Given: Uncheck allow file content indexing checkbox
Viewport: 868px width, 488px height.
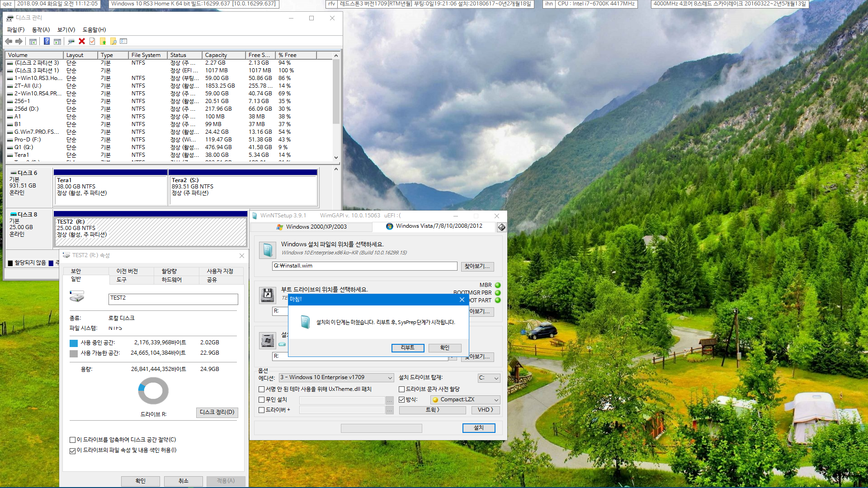Looking at the screenshot, I should (72, 450).
